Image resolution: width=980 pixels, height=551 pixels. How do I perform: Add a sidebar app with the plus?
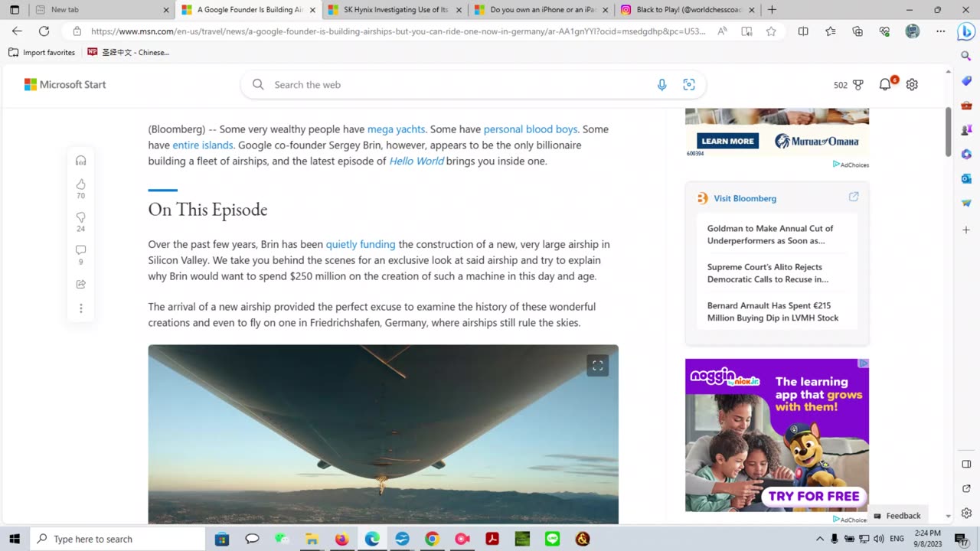point(966,230)
